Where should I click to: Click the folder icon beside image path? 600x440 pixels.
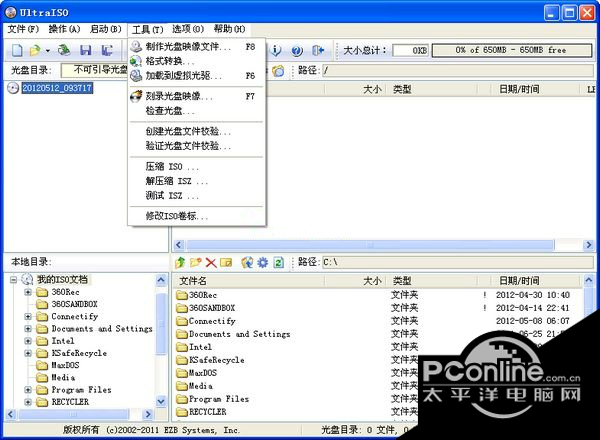278,70
